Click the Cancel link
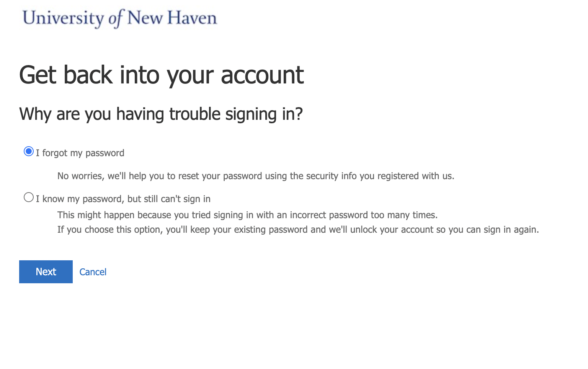The width and height of the screenshot is (588, 369). tap(93, 272)
